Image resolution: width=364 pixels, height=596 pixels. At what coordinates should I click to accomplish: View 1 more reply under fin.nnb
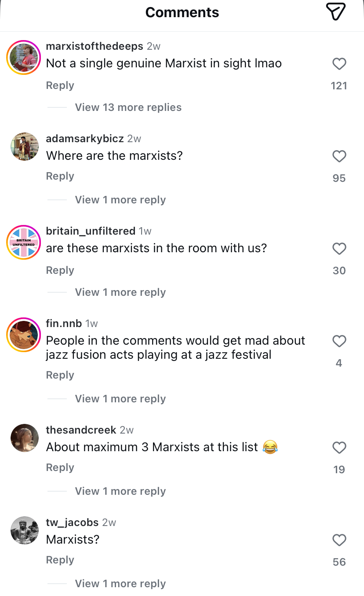[120, 399]
